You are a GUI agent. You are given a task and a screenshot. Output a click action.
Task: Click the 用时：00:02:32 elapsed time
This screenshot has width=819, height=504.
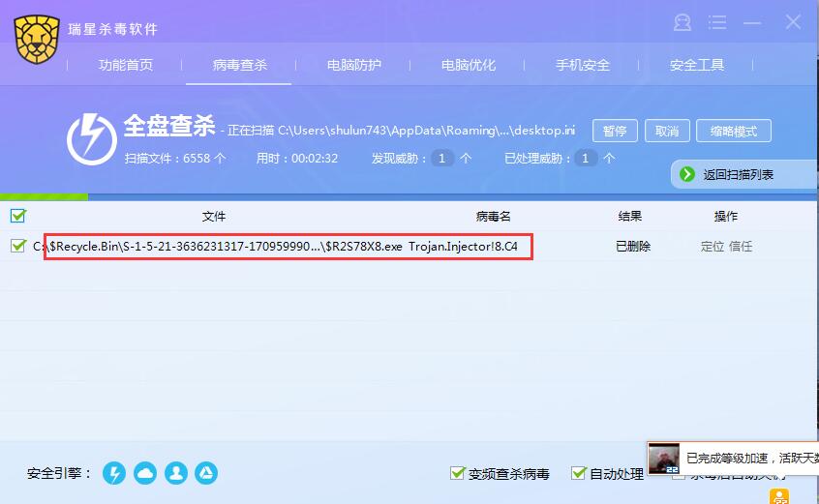coord(296,158)
